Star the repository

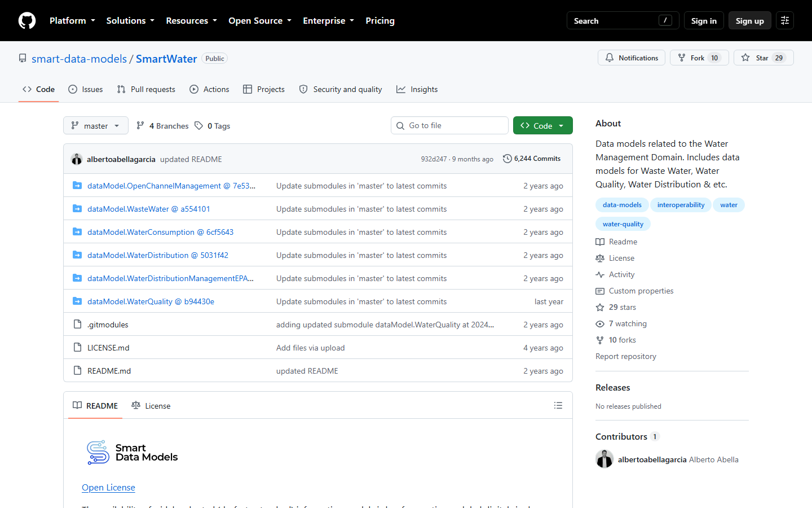pyautogui.click(x=764, y=58)
